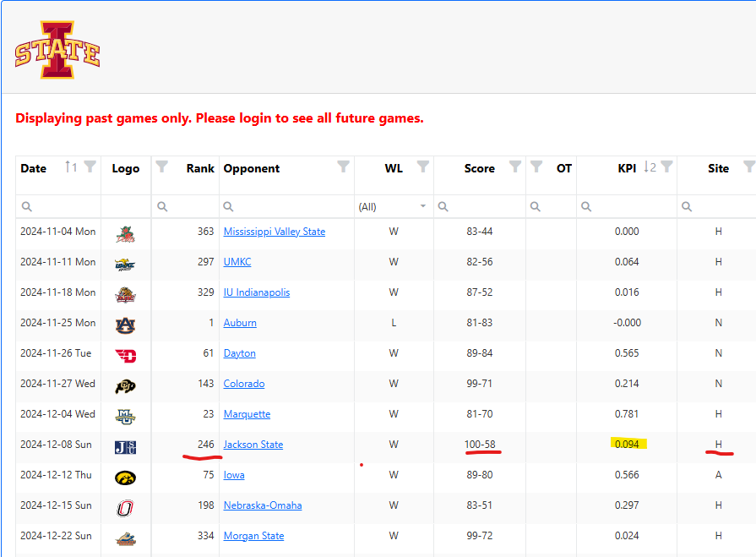Open the Auburn opponent link
The width and height of the screenshot is (756, 557).
pos(240,323)
